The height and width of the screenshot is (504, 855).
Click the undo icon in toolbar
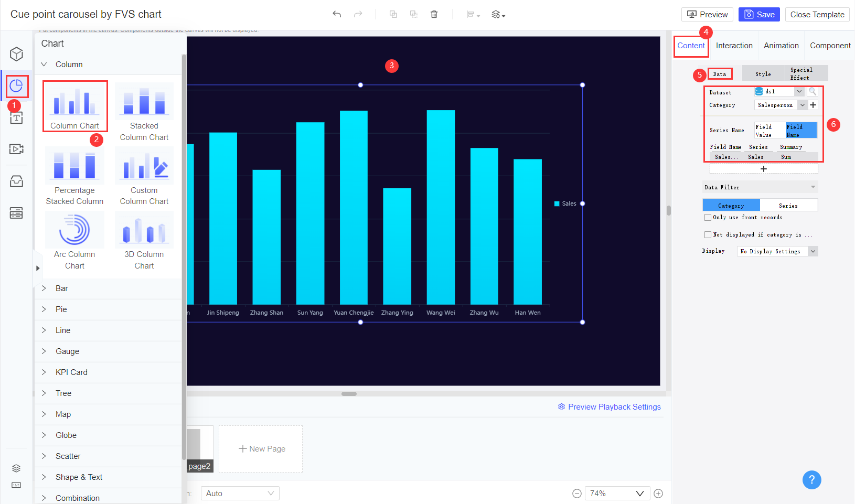(x=337, y=14)
